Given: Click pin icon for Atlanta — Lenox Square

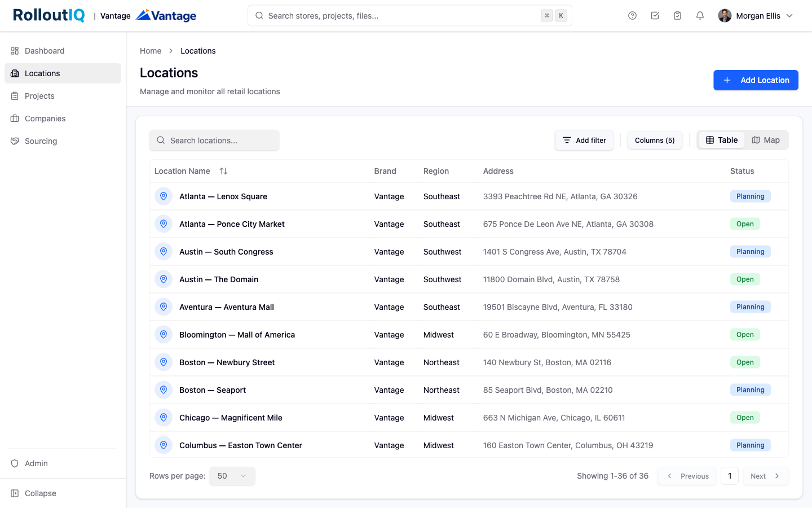Looking at the screenshot, I should click(x=164, y=196).
